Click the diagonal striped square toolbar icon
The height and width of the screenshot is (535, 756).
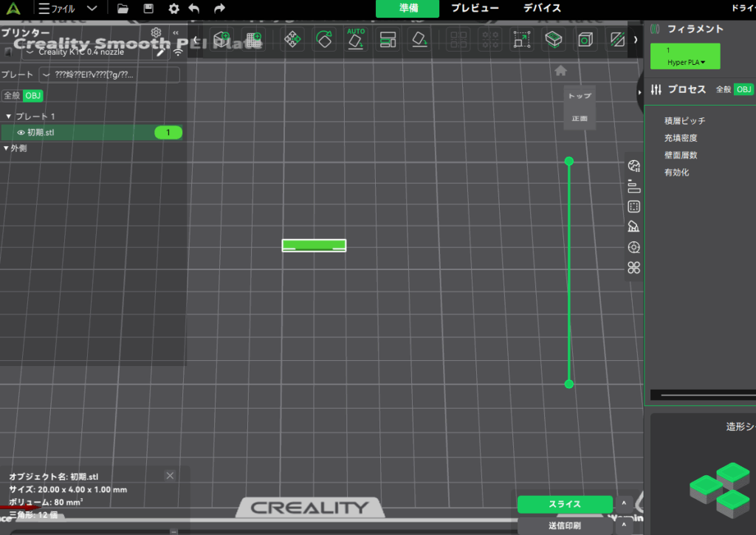pyautogui.click(x=617, y=40)
